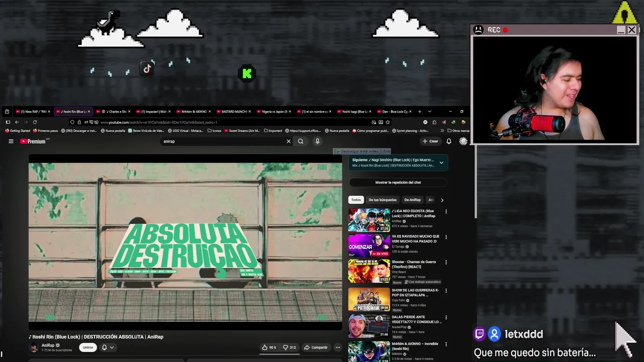Open AniRap channel avatar

(34, 347)
